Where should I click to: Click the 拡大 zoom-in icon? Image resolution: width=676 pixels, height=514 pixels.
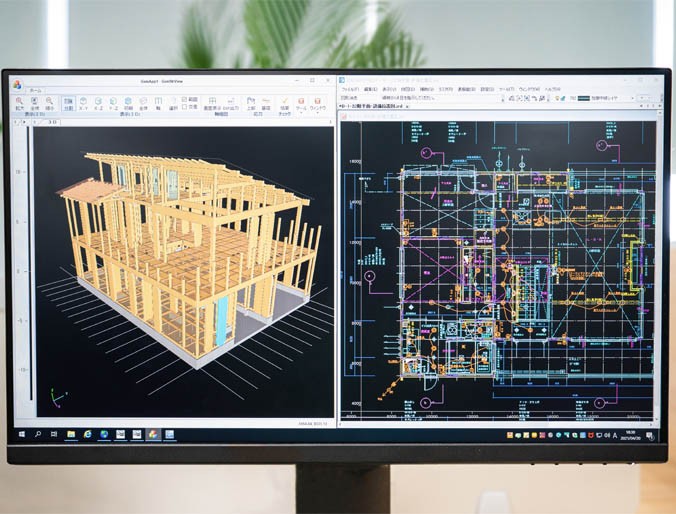click(x=19, y=103)
